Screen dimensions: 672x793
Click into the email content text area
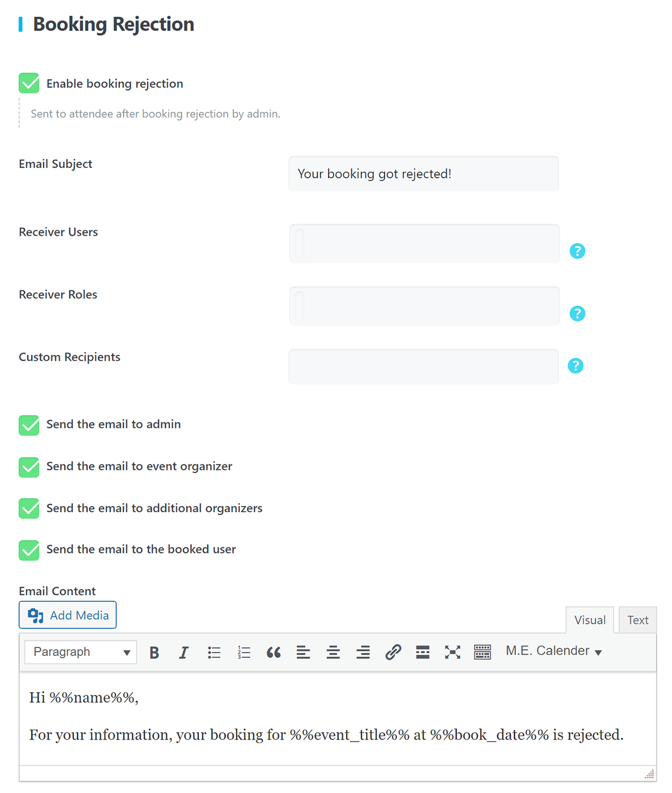338,718
